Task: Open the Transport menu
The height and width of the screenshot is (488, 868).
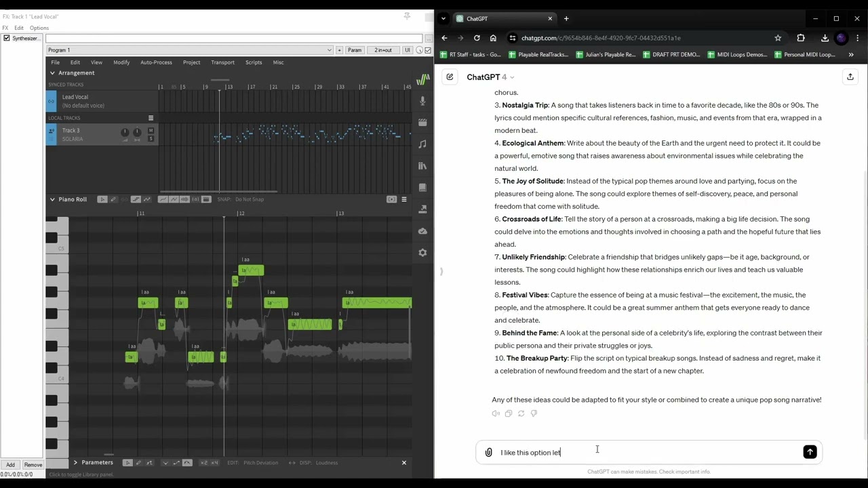Action: (222, 62)
